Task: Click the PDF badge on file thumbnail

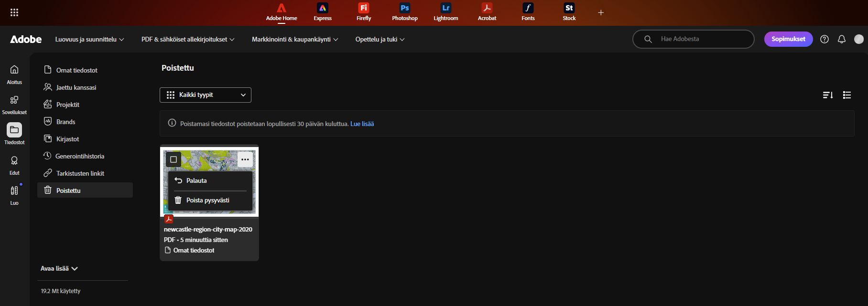Action: pos(169,219)
